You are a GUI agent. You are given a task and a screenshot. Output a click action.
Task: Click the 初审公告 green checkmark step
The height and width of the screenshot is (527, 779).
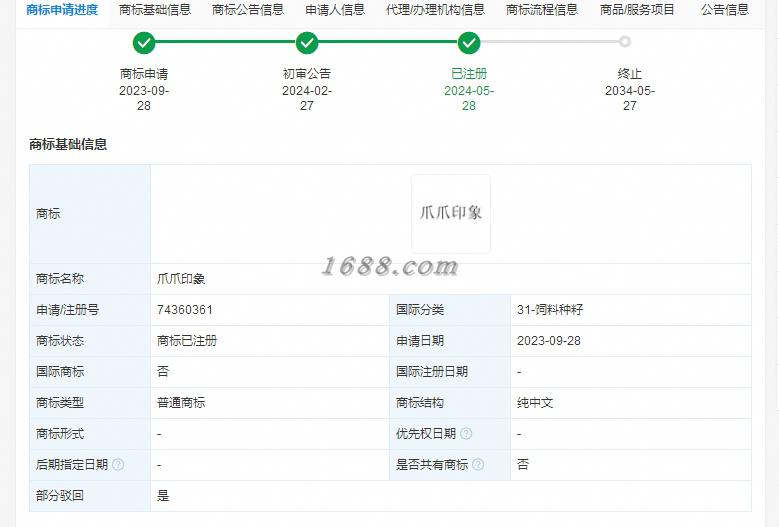[307, 43]
